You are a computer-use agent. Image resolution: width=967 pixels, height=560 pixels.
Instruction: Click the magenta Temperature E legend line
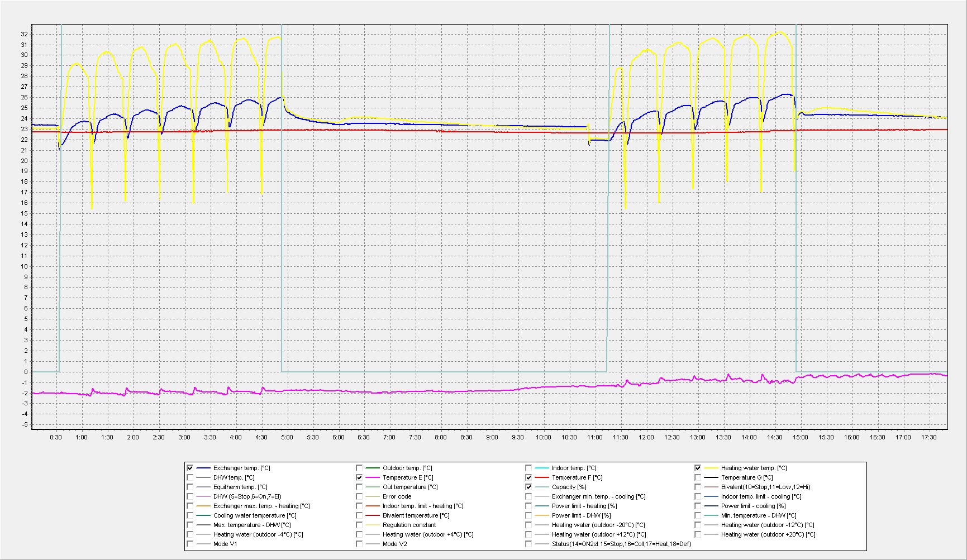click(373, 477)
